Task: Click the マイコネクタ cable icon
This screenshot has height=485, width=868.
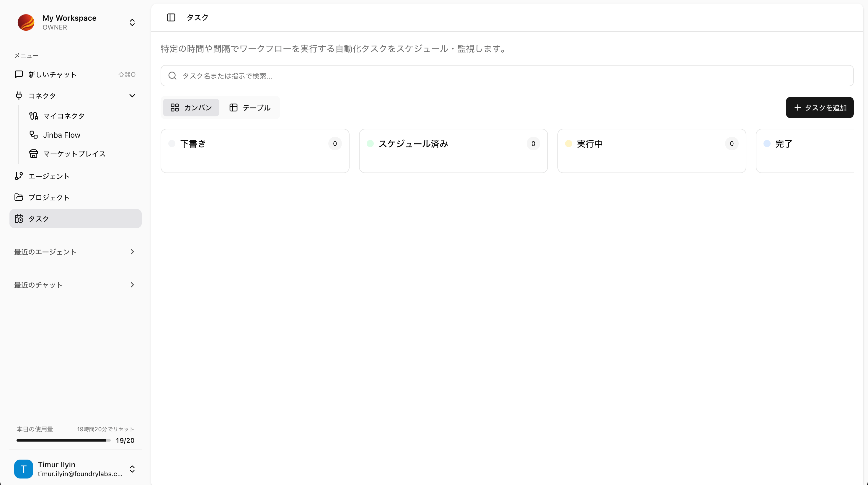Action: 33,116
